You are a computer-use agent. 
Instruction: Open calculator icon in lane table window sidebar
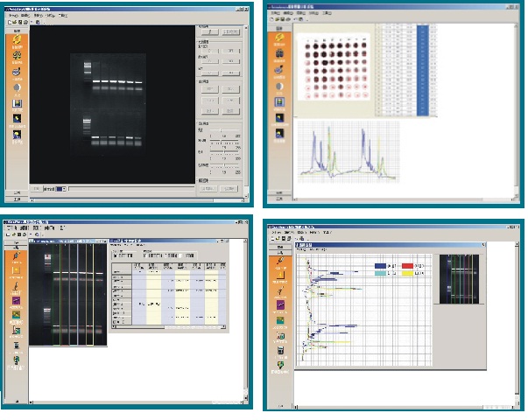(x=16, y=346)
